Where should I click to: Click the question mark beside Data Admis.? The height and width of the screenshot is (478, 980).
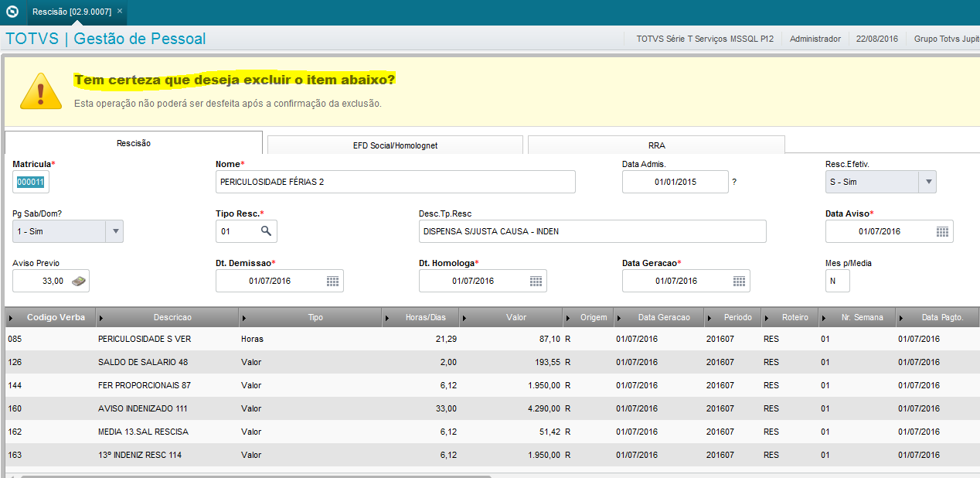tap(734, 182)
